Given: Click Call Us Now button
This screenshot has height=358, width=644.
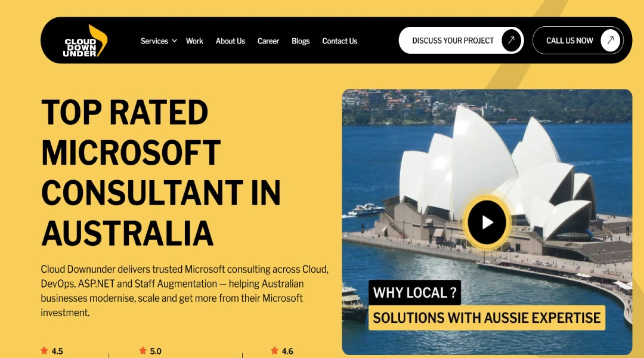Looking at the screenshot, I should 577,41.
